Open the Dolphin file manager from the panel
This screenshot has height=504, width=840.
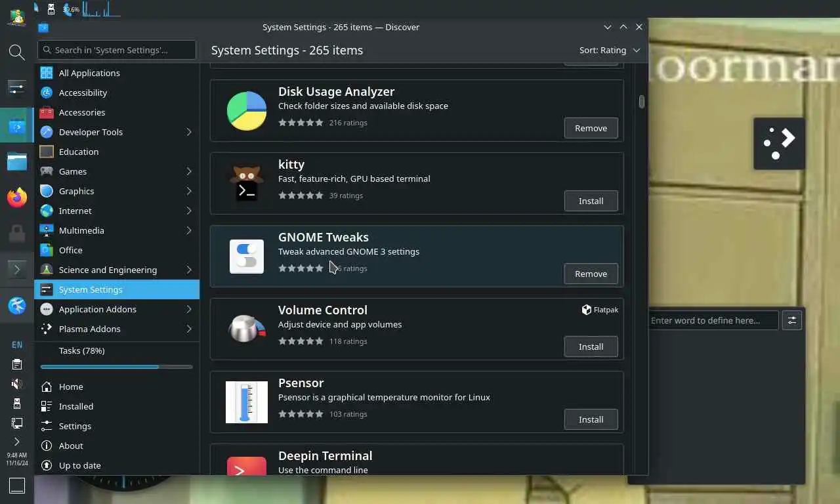click(17, 161)
